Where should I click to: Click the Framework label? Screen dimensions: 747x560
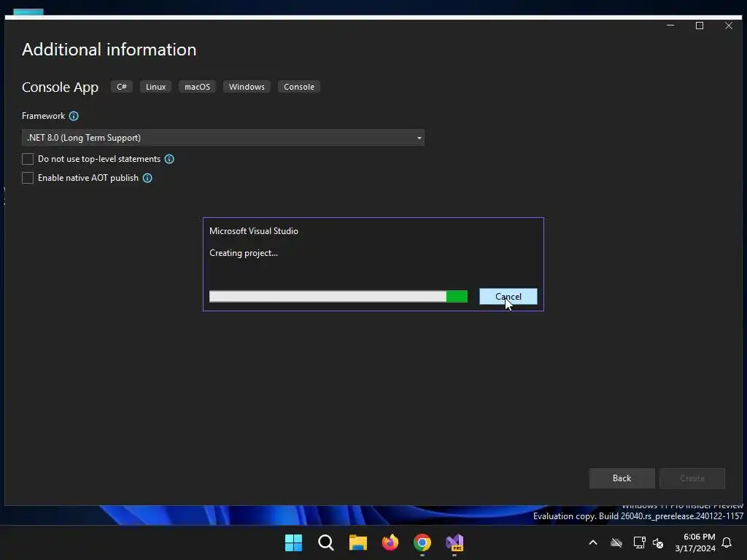[x=43, y=116]
